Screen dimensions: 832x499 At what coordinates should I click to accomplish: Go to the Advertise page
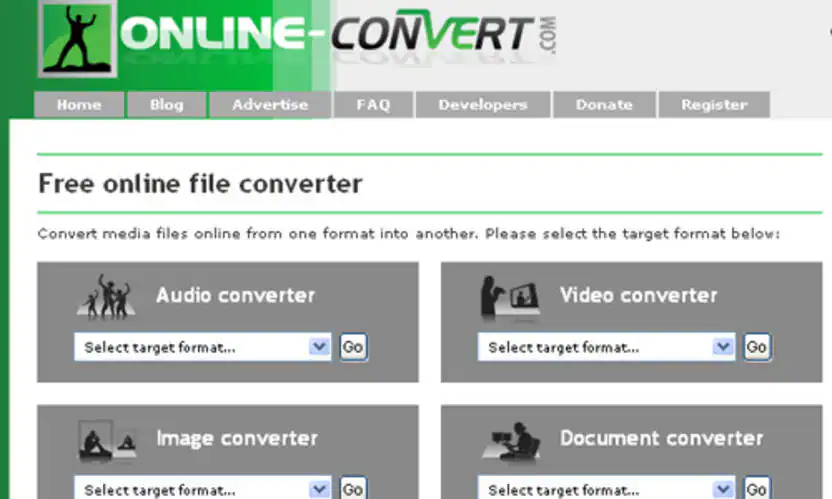(270, 105)
